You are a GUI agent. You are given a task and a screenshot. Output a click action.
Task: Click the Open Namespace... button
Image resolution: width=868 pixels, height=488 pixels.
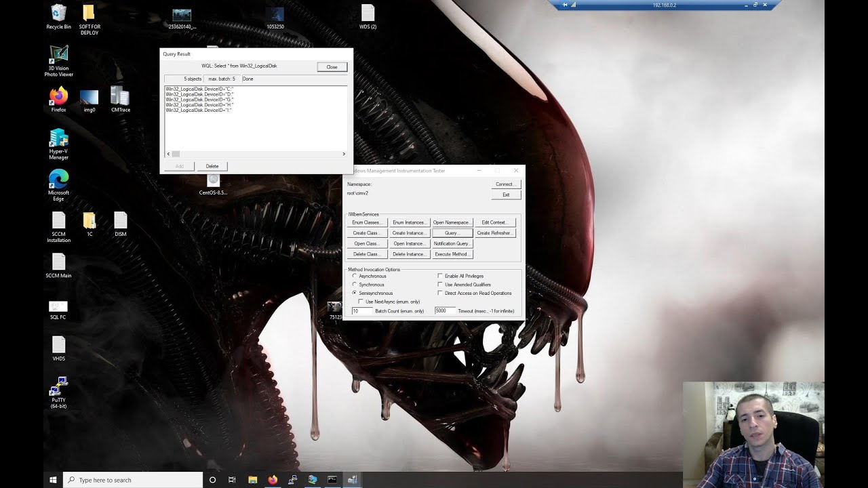pyautogui.click(x=452, y=222)
